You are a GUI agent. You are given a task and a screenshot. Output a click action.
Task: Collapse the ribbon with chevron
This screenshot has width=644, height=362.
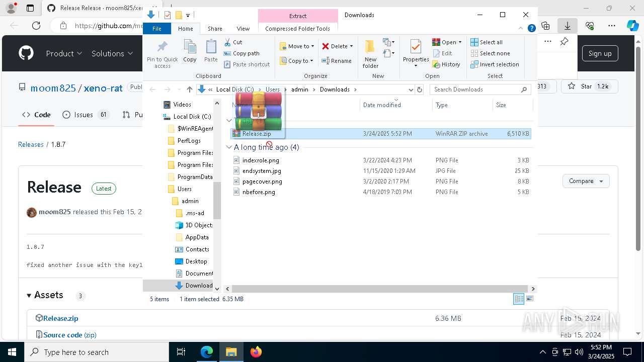coord(521,29)
